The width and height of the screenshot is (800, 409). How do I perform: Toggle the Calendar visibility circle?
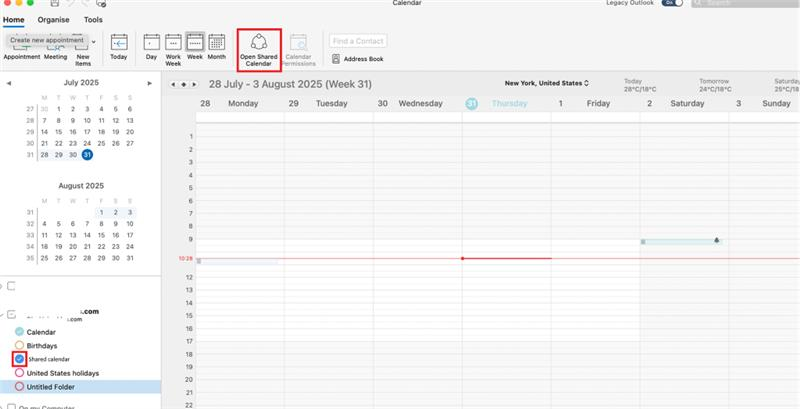pyautogui.click(x=19, y=331)
